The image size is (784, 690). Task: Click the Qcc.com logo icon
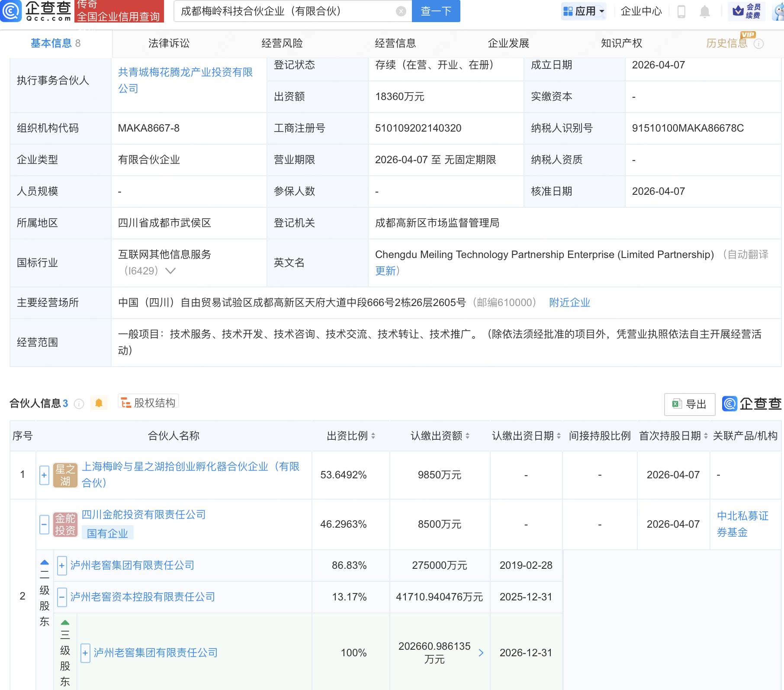11,11
